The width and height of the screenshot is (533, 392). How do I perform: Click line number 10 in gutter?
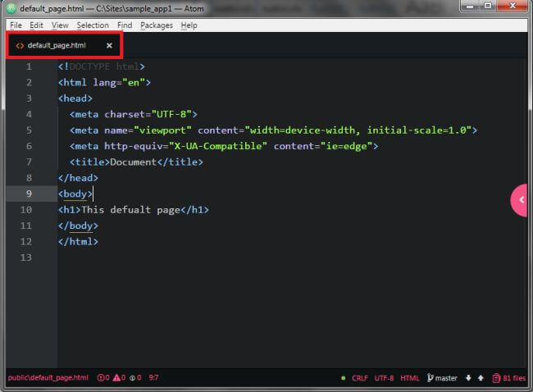(26, 210)
